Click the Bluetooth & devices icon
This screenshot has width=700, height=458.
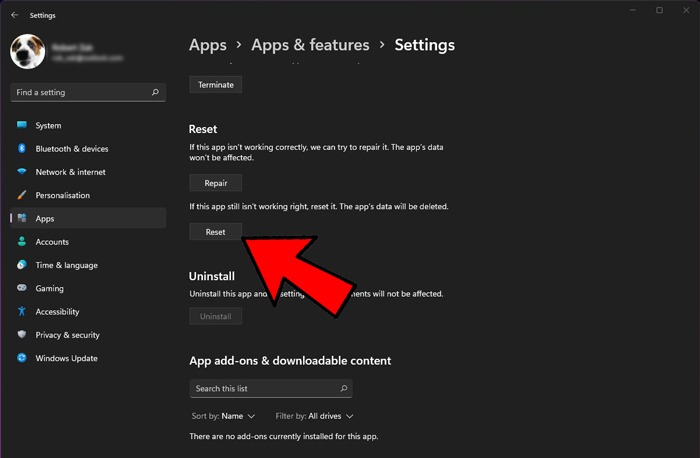pyautogui.click(x=22, y=148)
